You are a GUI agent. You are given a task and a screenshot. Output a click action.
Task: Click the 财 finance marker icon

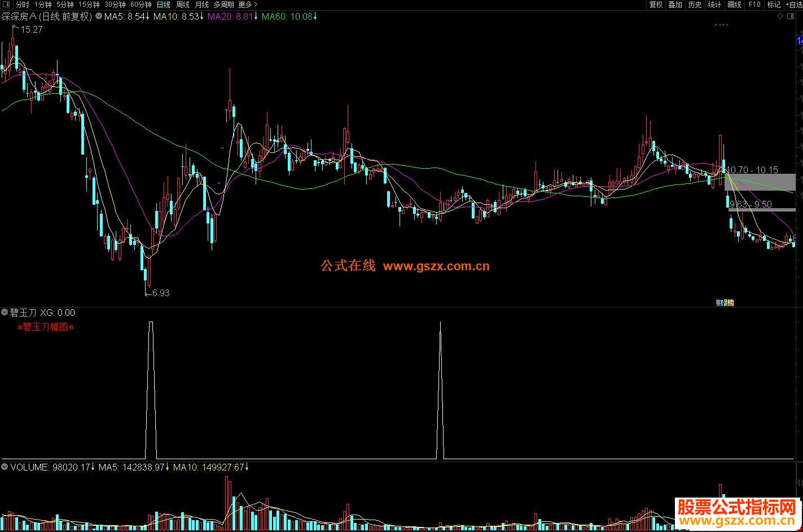click(719, 303)
